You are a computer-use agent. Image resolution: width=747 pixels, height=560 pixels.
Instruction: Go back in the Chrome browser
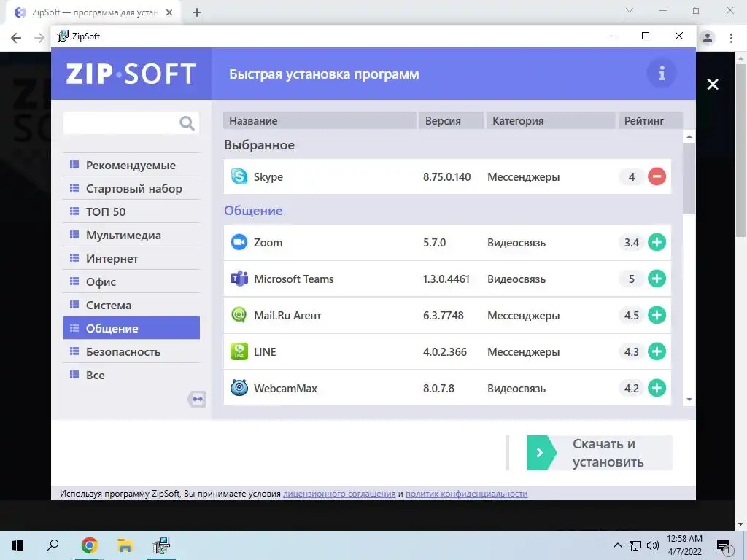coord(16,38)
